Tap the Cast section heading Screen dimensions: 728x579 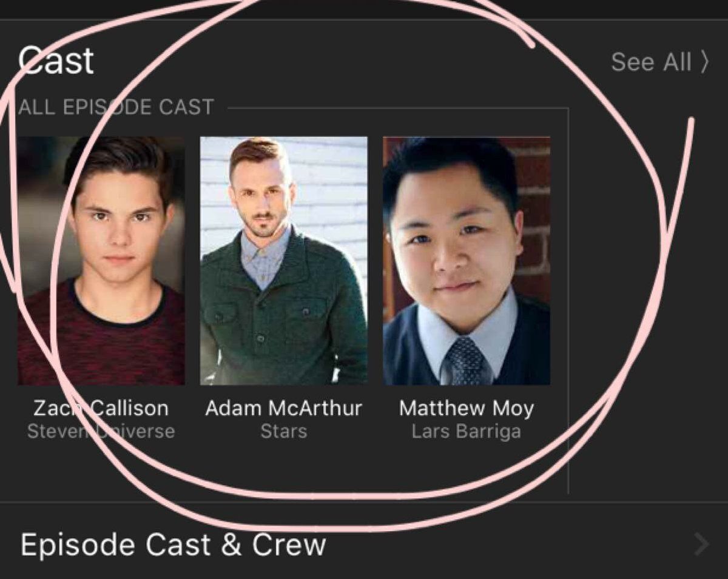(x=56, y=61)
